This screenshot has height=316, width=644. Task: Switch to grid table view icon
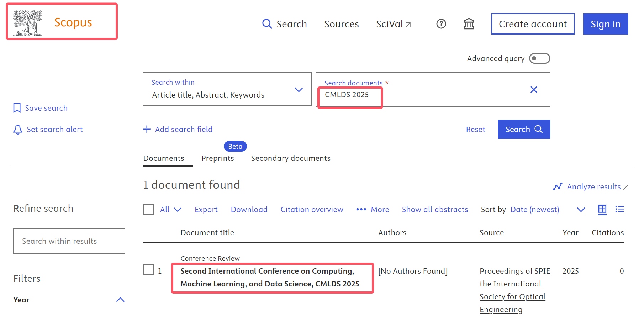pyautogui.click(x=602, y=209)
